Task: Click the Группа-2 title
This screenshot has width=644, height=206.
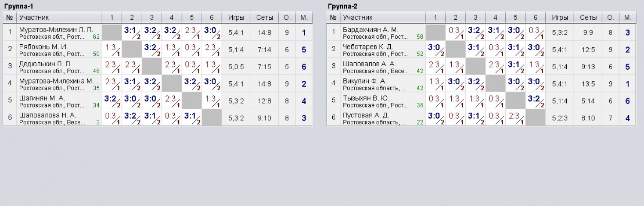Action: coord(343,6)
